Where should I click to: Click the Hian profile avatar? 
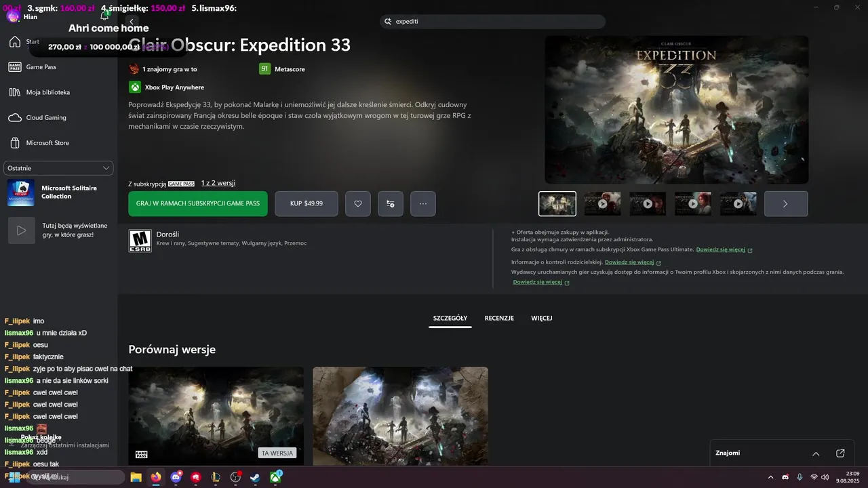coord(13,16)
